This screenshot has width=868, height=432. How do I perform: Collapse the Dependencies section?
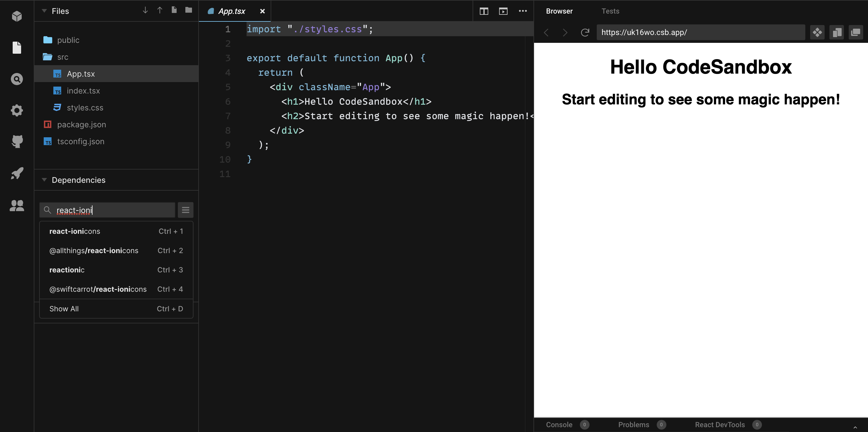click(44, 180)
